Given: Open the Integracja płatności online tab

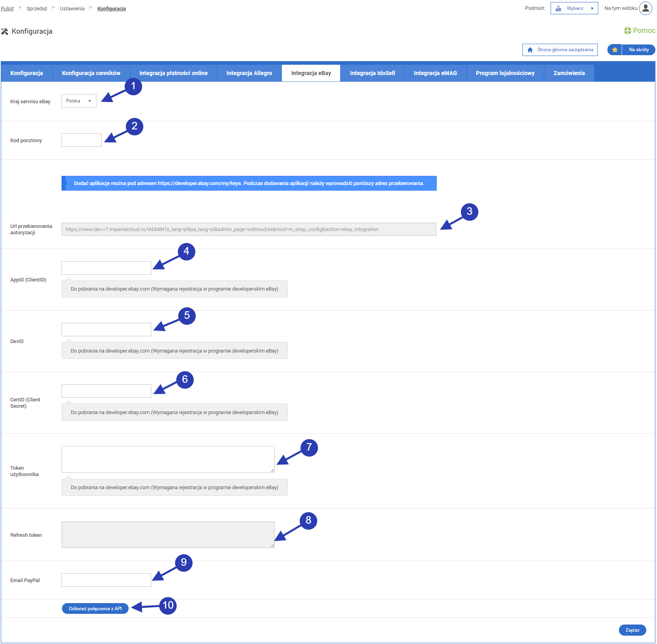Looking at the screenshot, I should point(173,73).
